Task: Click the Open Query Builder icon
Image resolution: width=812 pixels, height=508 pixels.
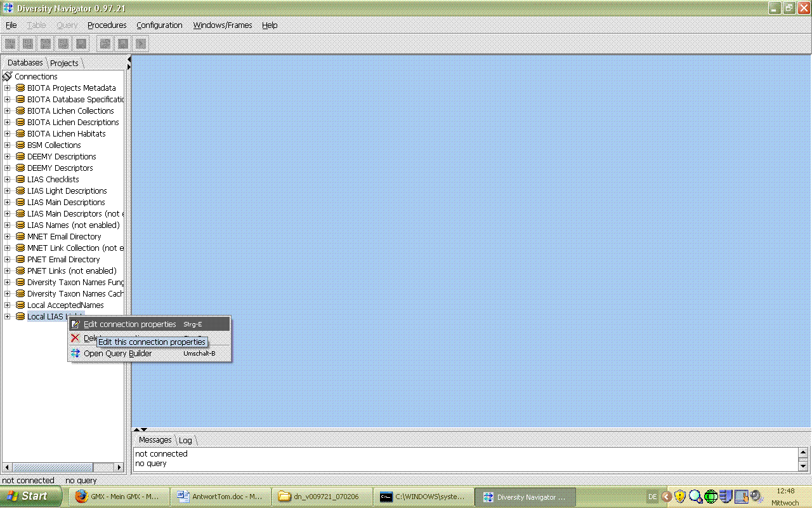Action: pos(75,354)
